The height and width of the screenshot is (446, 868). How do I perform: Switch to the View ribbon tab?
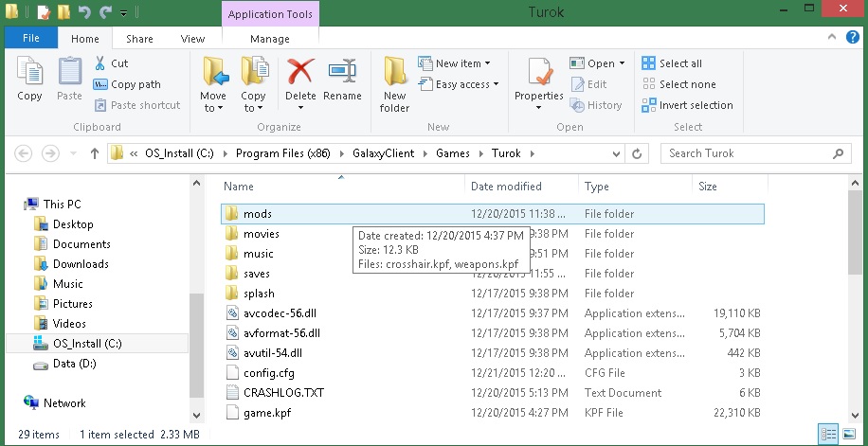coord(192,39)
